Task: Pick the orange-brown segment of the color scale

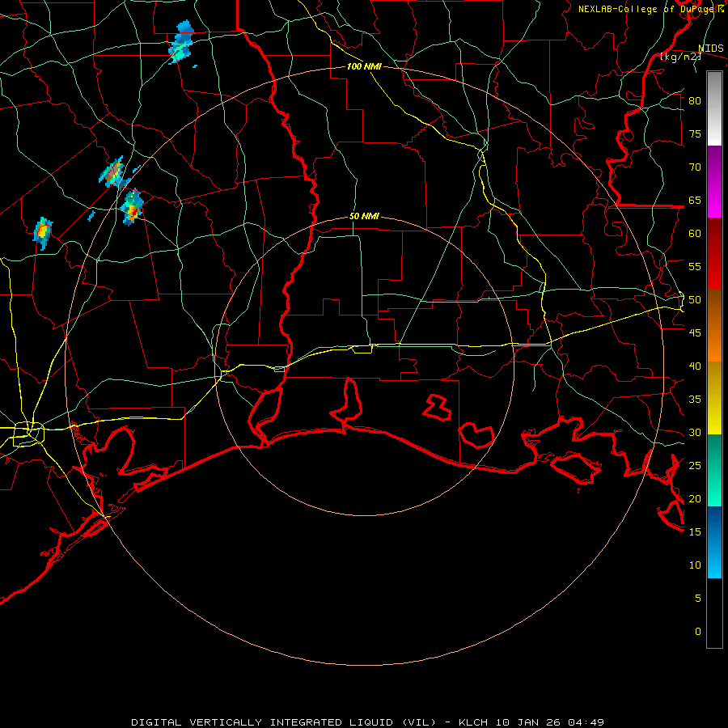Action: click(714, 325)
